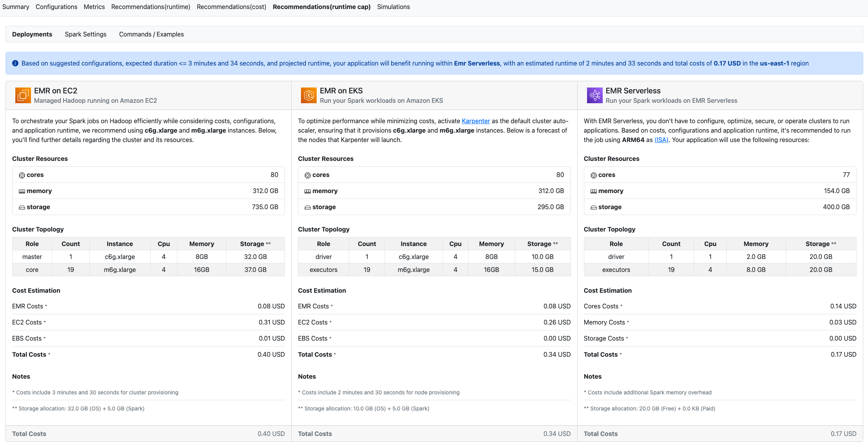Open the Metrics tab
The image size is (868, 445).
[x=94, y=7]
